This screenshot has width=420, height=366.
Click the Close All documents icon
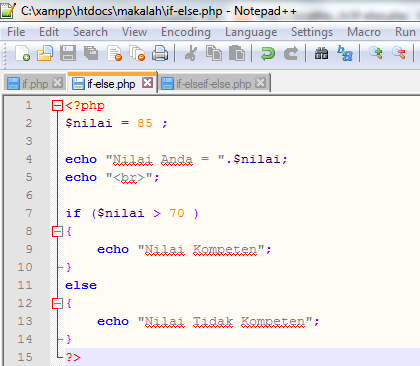137,53
